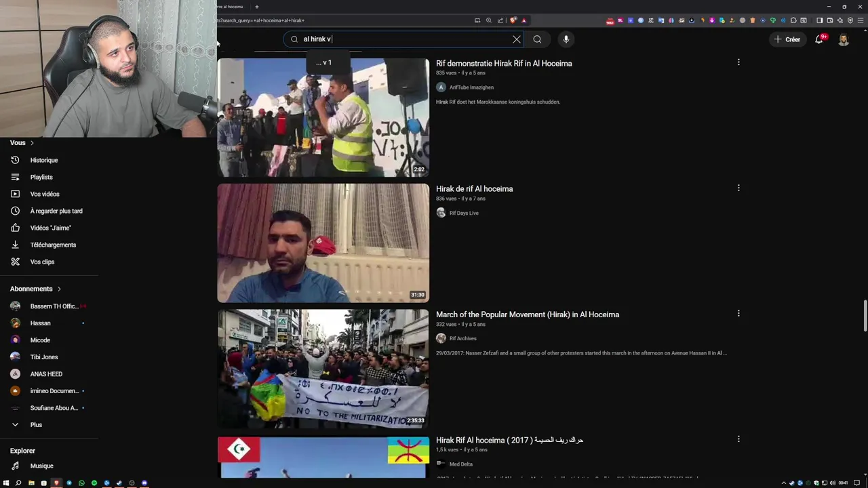The image size is (868, 488).
Task: Open Rif Archives channel
Action: (463, 338)
